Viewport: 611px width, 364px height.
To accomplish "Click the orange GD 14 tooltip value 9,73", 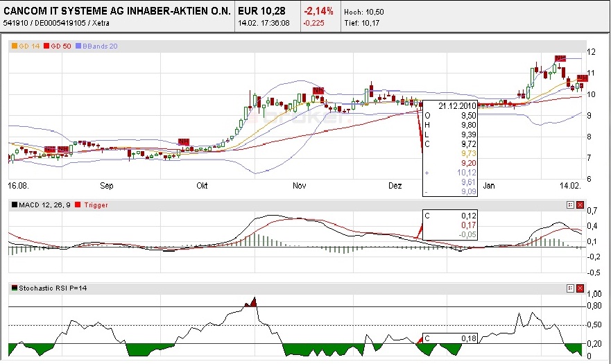I will (468, 153).
